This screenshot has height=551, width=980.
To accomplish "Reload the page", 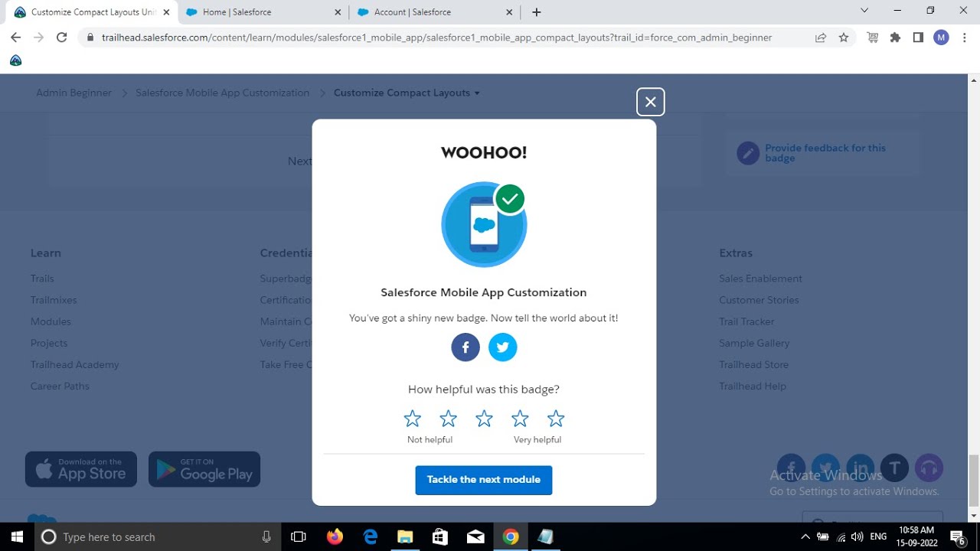I will pos(62,37).
